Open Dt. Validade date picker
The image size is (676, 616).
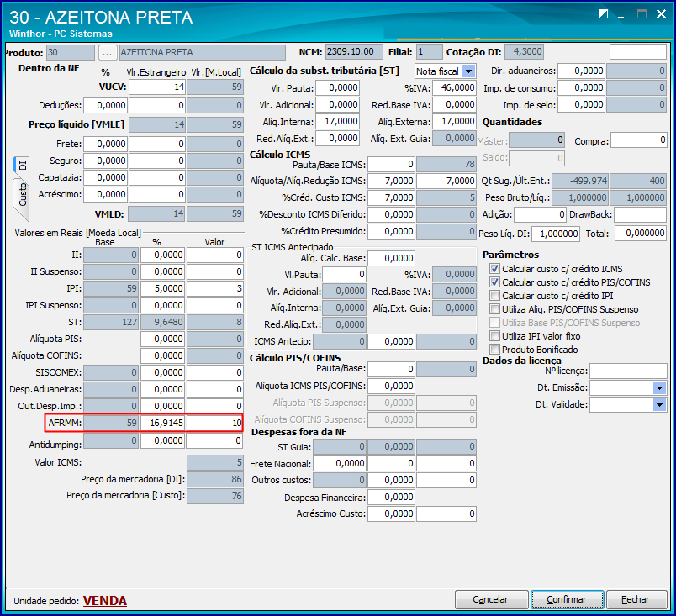tap(659, 405)
